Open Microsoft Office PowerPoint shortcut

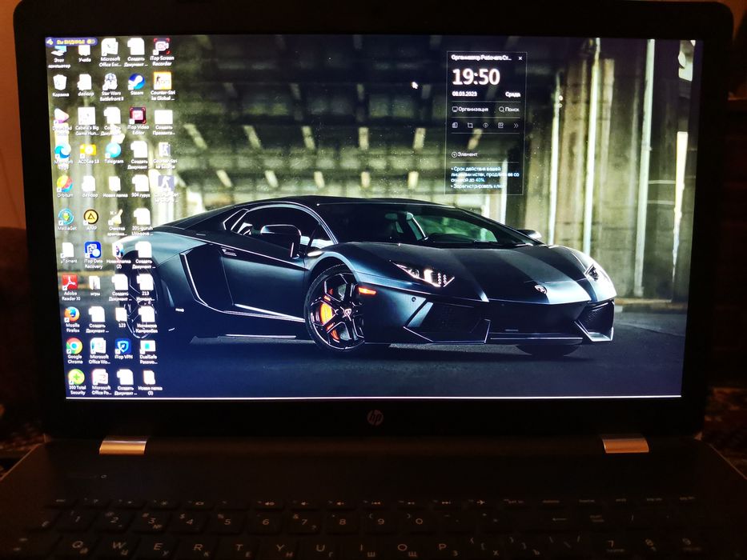(101, 382)
